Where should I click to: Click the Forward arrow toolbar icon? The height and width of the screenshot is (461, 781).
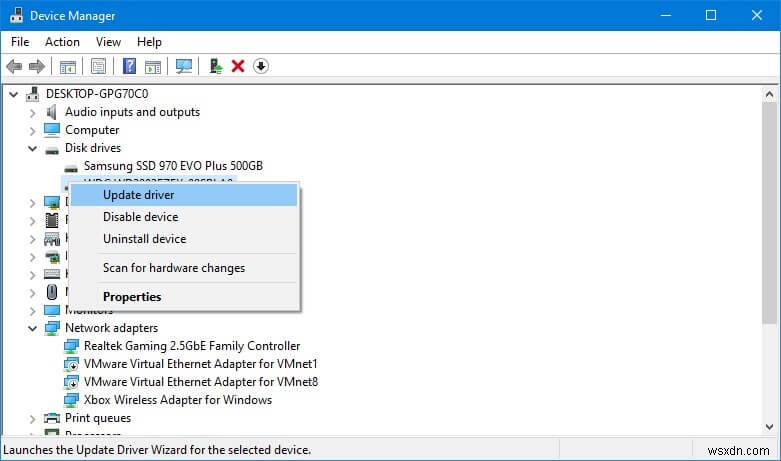[x=37, y=66]
